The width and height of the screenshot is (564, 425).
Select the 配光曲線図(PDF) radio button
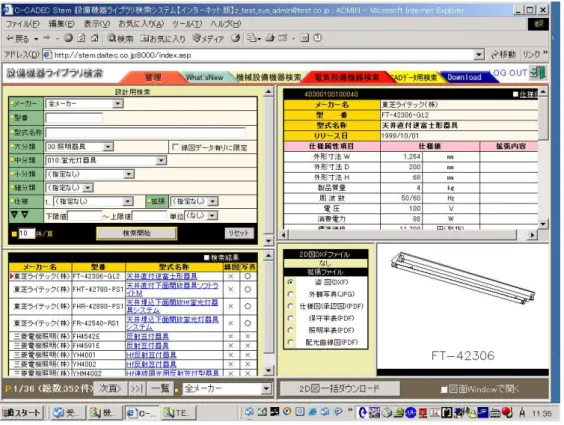(290, 342)
